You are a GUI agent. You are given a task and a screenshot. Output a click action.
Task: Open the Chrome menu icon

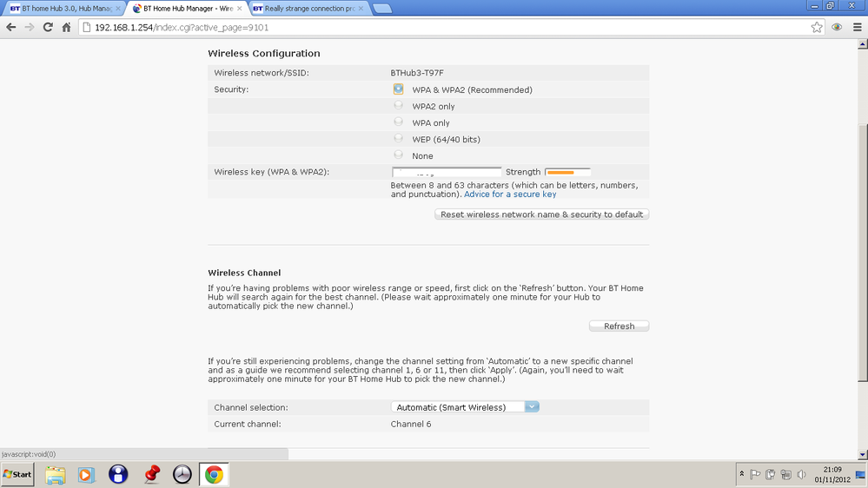pyautogui.click(x=857, y=27)
